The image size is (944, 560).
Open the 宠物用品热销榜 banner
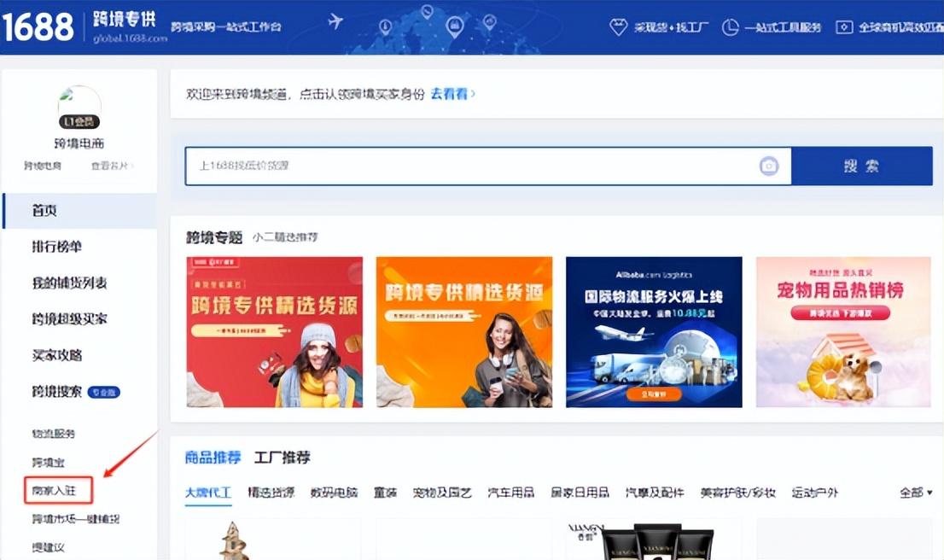pyautogui.click(x=843, y=332)
